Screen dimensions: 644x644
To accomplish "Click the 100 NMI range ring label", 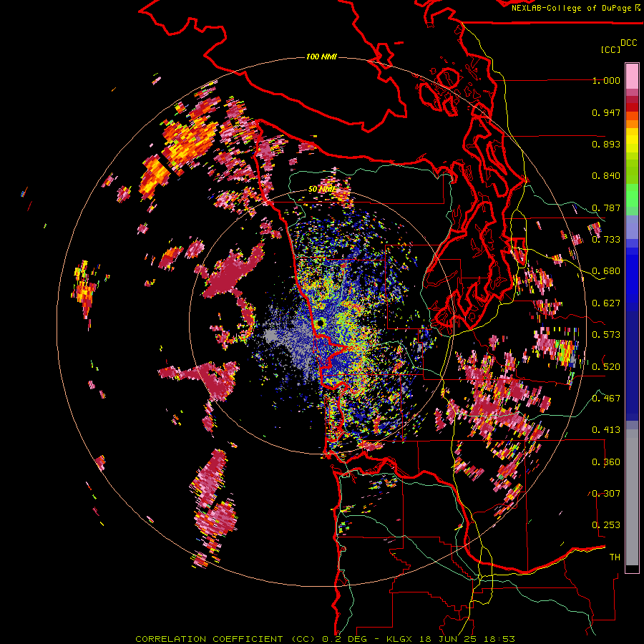I will coord(321,57).
